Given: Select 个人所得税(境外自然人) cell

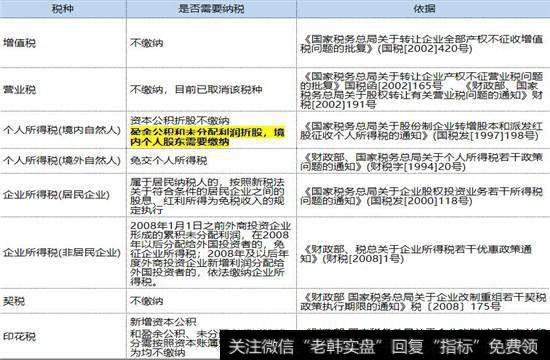Looking at the screenshot, I should coord(62,160).
